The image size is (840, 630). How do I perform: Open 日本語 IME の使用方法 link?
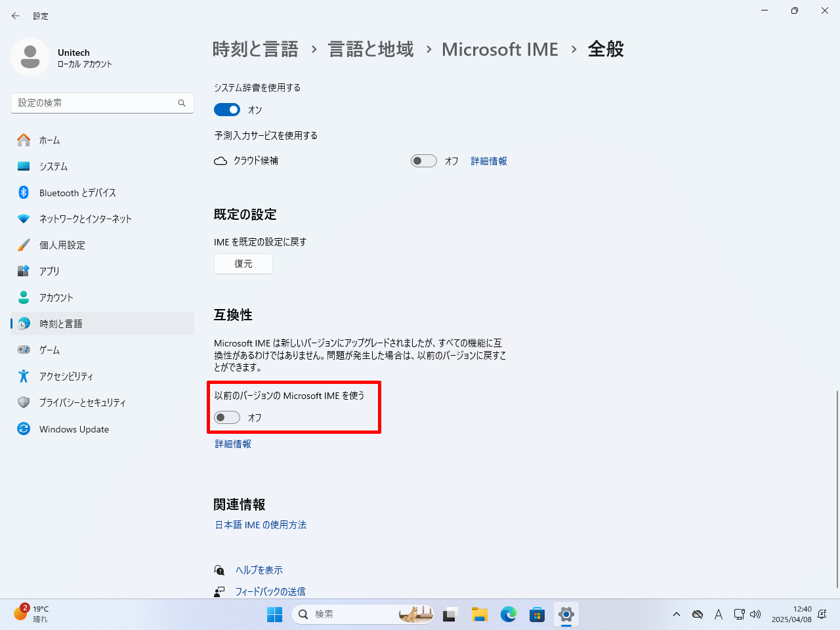click(261, 525)
